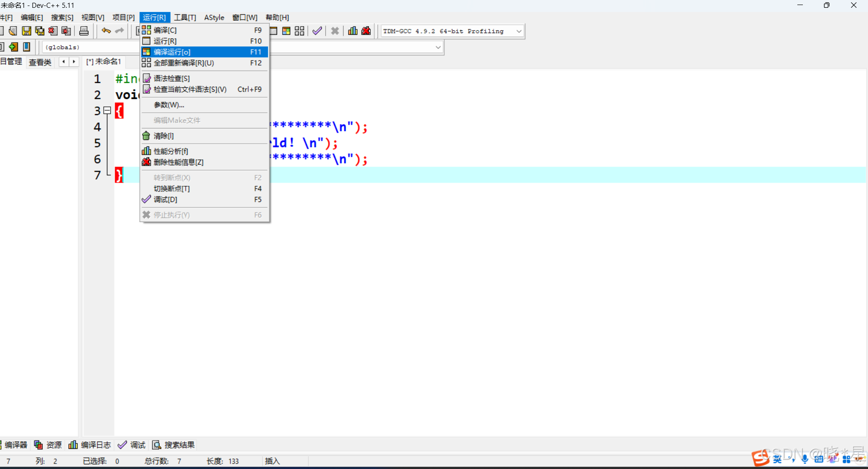This screenshot has width=868, height=469.
Task: Click the Profile Analysis bar-chart toolbar icon
Action: [353, 31]
